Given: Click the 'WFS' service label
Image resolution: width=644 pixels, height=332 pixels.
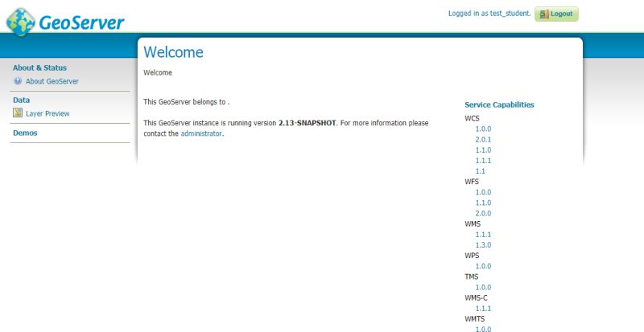Looking at the screenshot, I should tap(472, 182).
